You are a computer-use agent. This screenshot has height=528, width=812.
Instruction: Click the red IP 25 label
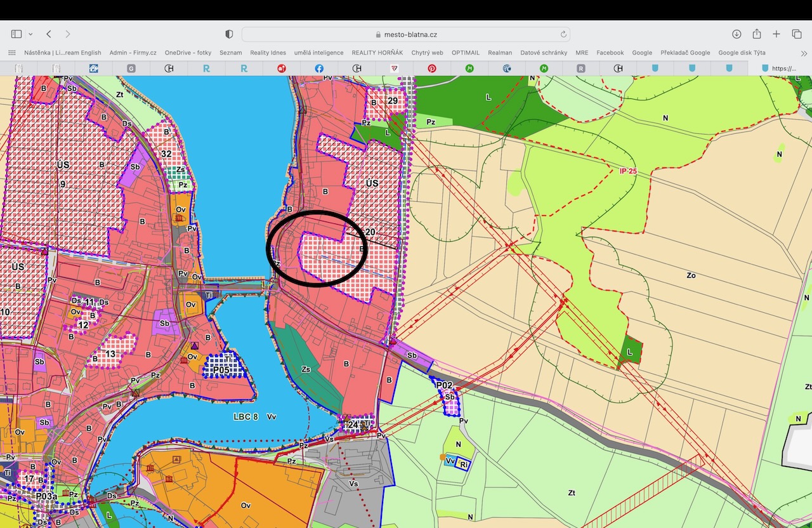tap(628, 171)
